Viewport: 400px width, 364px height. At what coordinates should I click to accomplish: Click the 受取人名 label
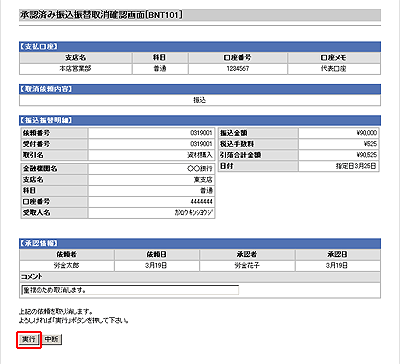(x=54, y=213)
